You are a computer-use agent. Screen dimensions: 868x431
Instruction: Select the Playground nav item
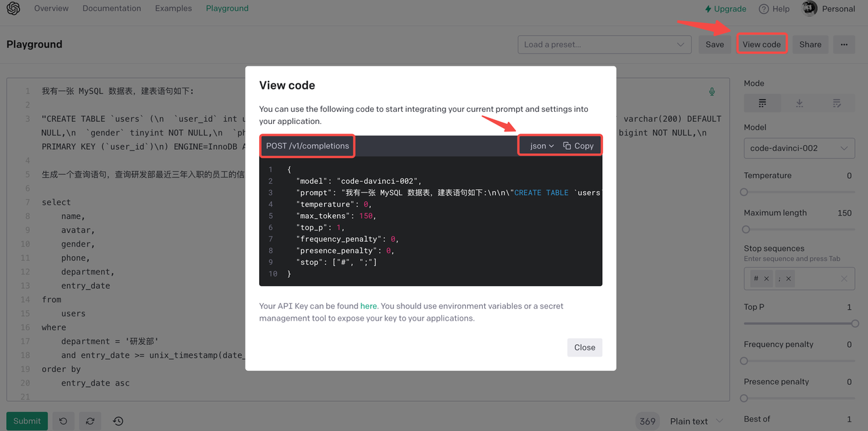(227, 8)
